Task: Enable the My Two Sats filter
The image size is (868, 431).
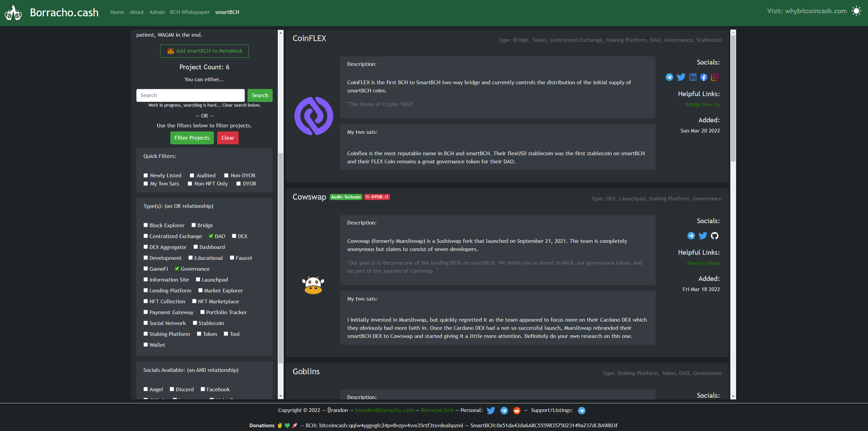Action: pos(146,183)
